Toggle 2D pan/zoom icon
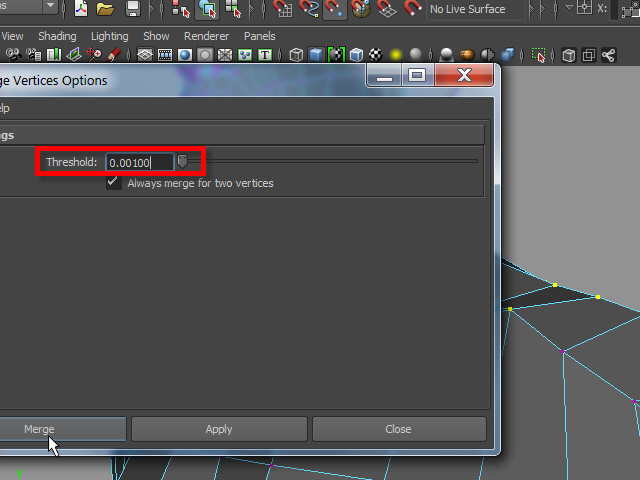The width and height of the screenshot is (640, 480). 94,54
